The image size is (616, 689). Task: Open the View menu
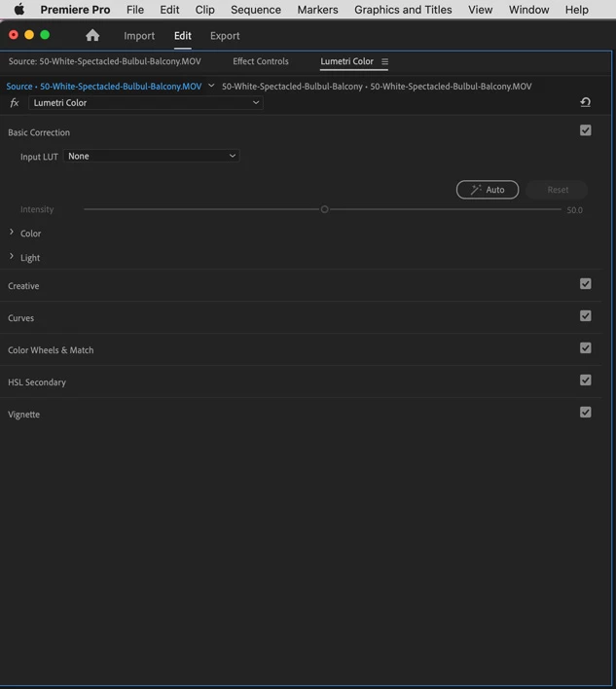[x=480, y=9]
